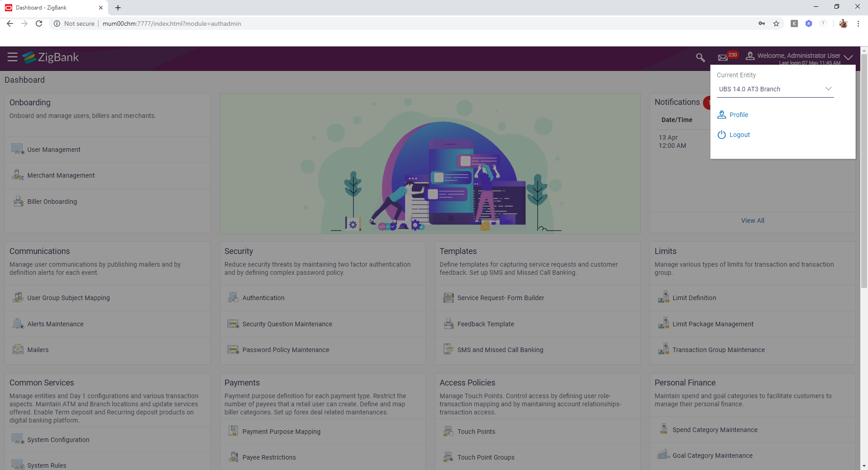Screen dimensions: 868x470
Task: Click the Goal Category Maintenance icon
Action: [x=663, y=454]
